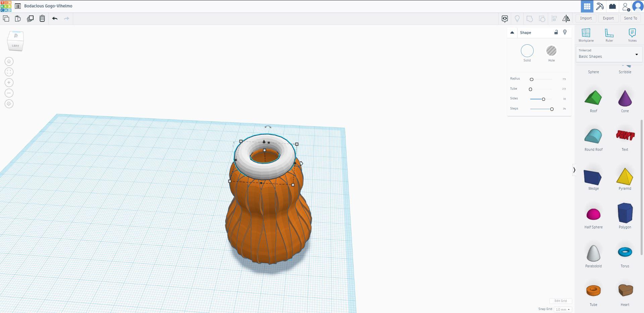
Task: Select the Ruler tool
Action: tap(609, 35)
